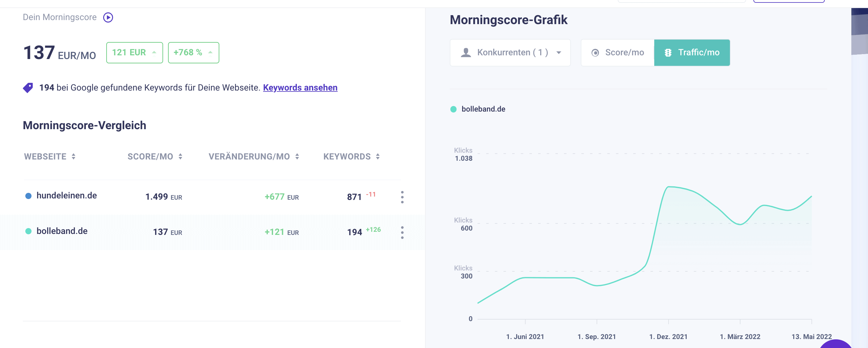
Task: Click the -11 keyword change indicator
Action: pyautogui.click(x=371, y=194)
